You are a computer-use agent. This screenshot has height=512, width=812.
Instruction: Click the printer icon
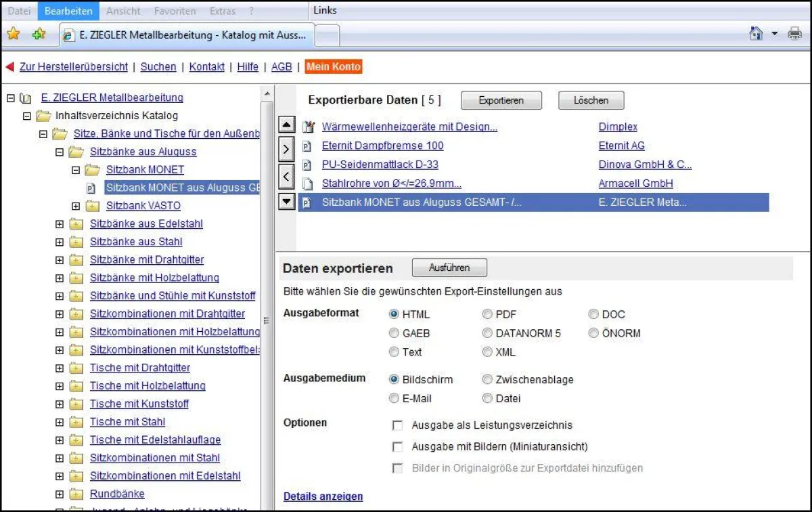794,34
